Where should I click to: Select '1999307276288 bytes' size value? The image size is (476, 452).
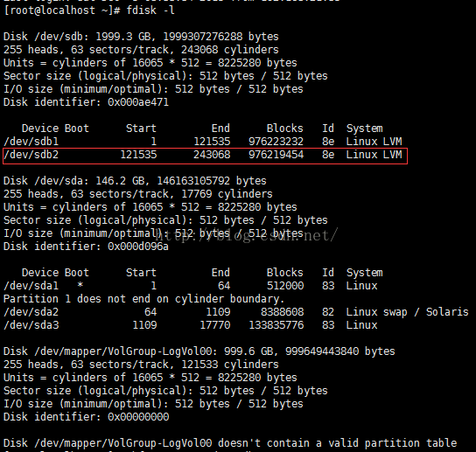coord(220,37)
